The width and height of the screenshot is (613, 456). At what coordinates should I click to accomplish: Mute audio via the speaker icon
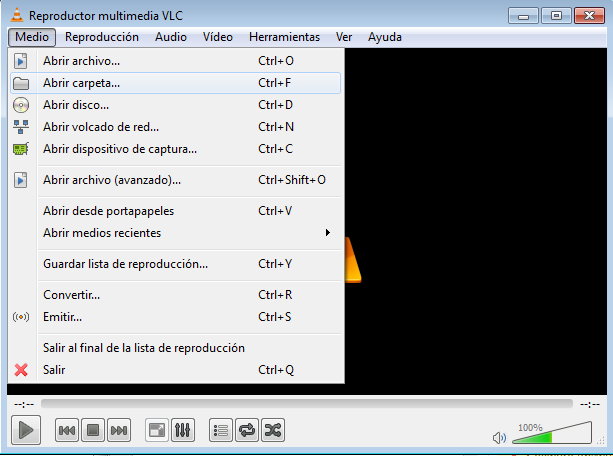coord(499,438)
